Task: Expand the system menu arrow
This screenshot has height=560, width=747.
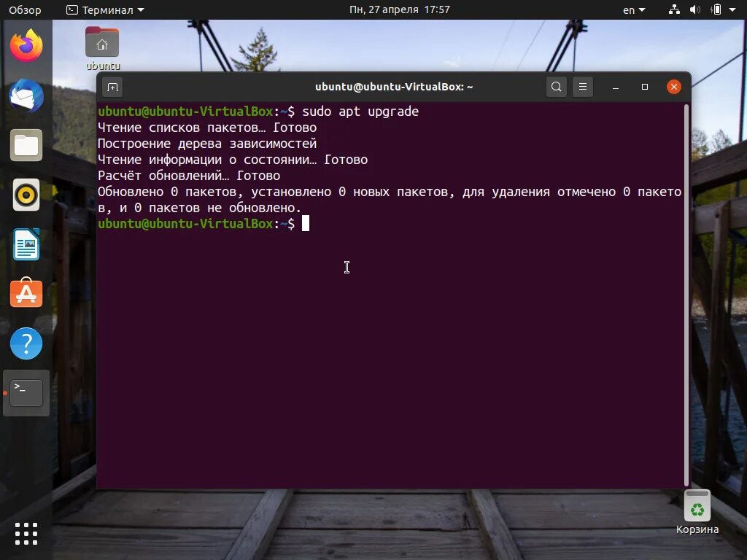Action: [732, 9]
